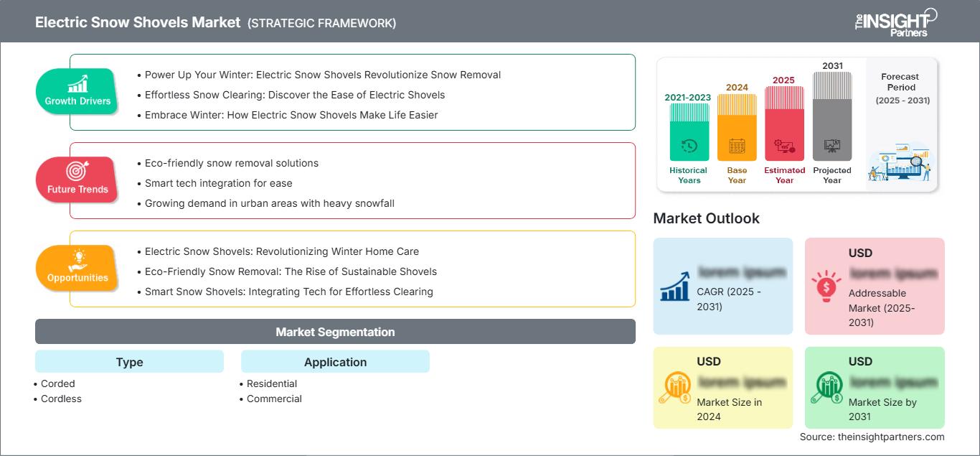Open the Application segmentation tab
Image resolution: width=980 pixels, height=456 pixels.
pyautogui.click(x=335, y=362)
